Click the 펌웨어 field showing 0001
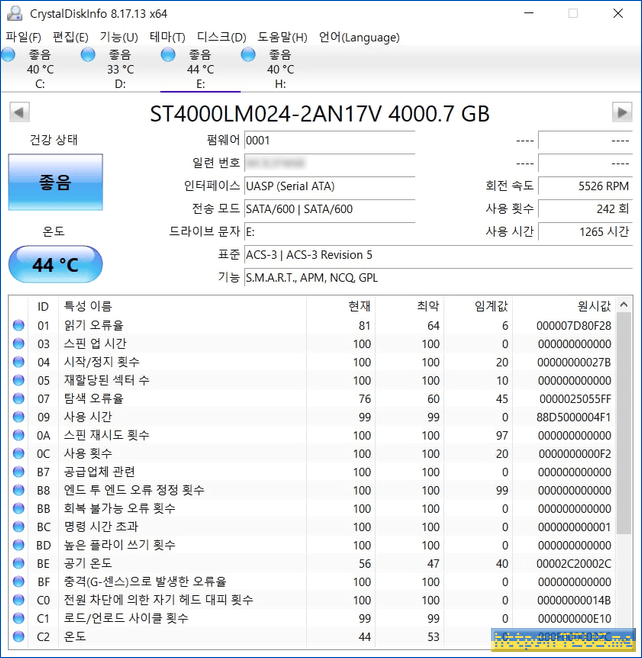This screenshot has height=658, width=642. pyautogui.click(x=329, y=140)
